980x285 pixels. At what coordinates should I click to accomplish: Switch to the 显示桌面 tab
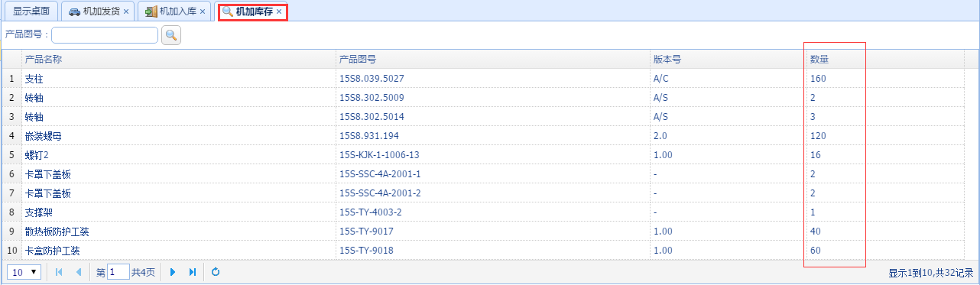(x=31, y=11)
